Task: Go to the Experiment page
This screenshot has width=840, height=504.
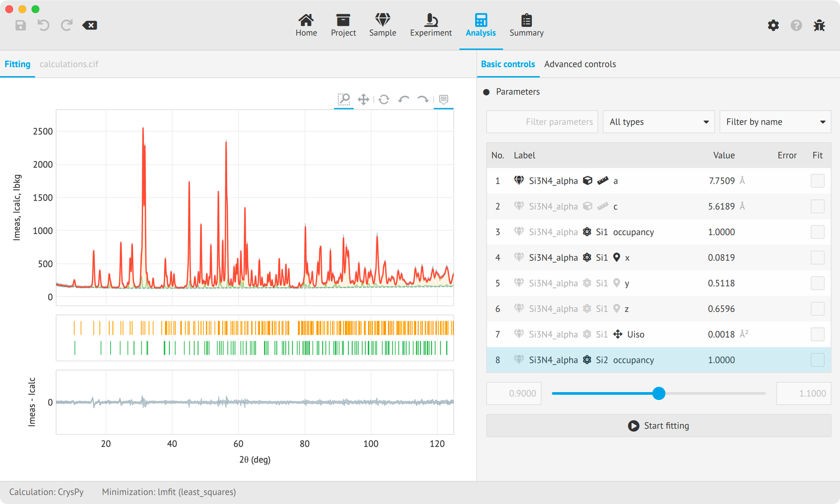Action: 431,25
